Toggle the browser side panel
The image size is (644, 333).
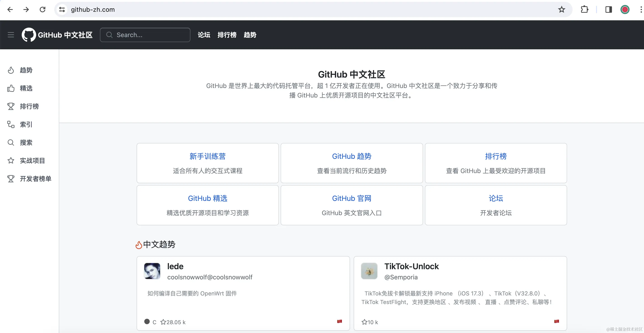608,10
